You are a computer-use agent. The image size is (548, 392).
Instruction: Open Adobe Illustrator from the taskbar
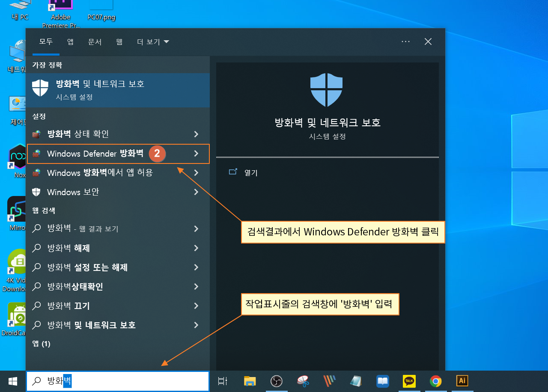462,381
